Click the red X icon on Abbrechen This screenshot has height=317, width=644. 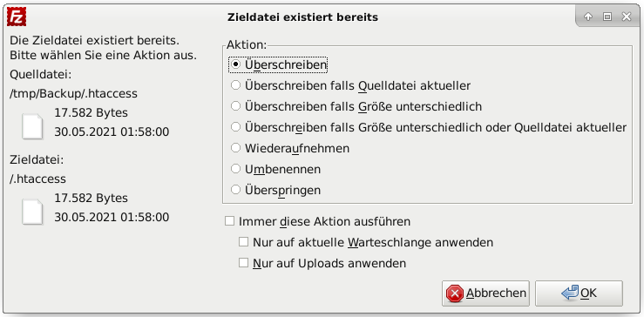click(x=455, y=293)
